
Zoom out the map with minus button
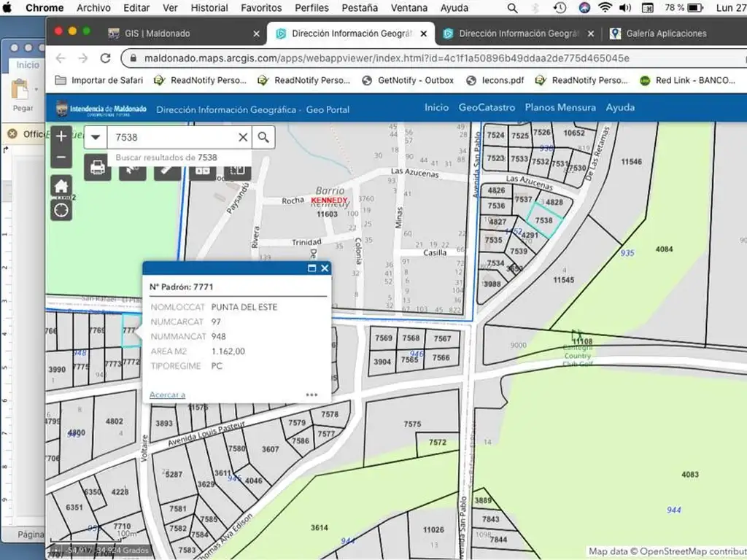tap(61, 157)
